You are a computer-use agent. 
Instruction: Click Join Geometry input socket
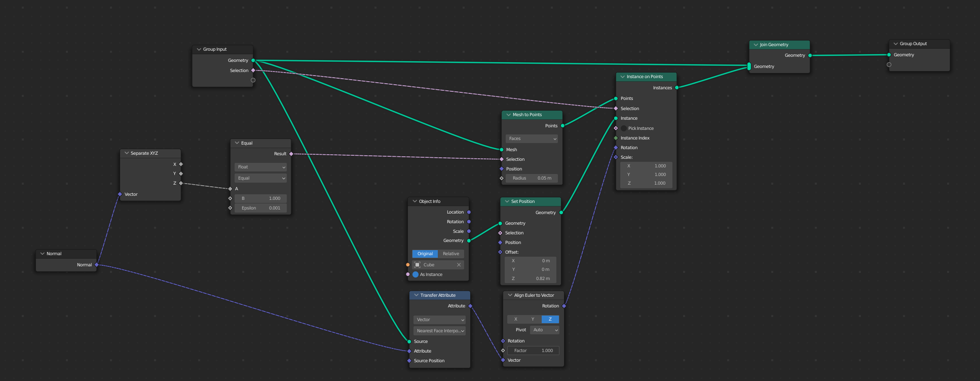pyautogui.click(x=749, y=66)
